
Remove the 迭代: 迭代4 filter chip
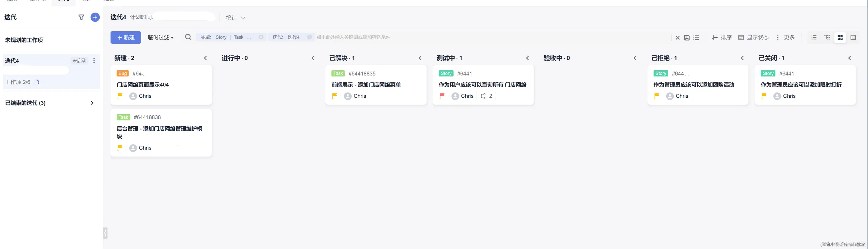[309, 37]
